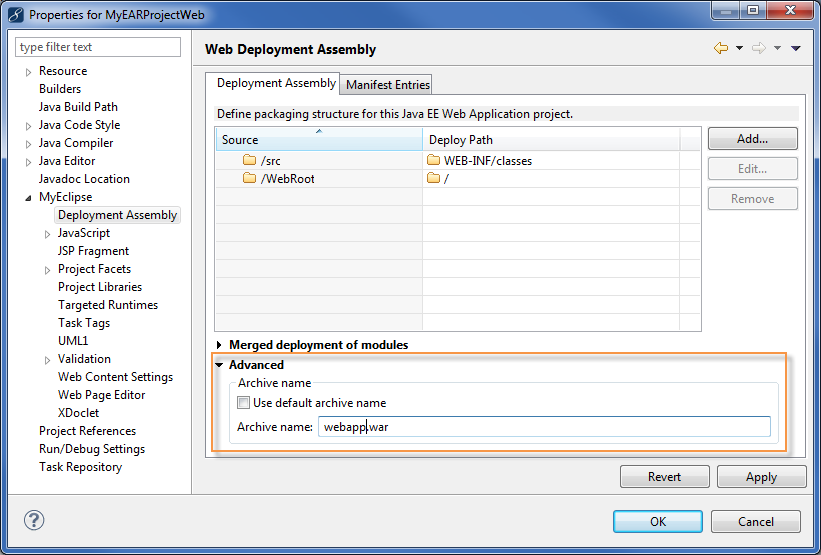Image resolution: width=821 pixels, height=555 pixels.
Task: Expand Merged deployment of modules section
Action: tap(220, 345)
